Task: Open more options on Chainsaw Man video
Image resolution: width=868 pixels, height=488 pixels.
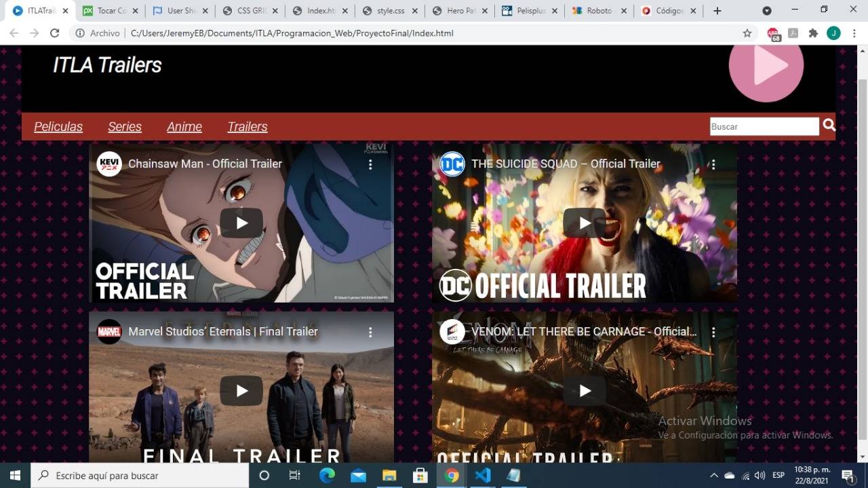Action: (370, 164)
